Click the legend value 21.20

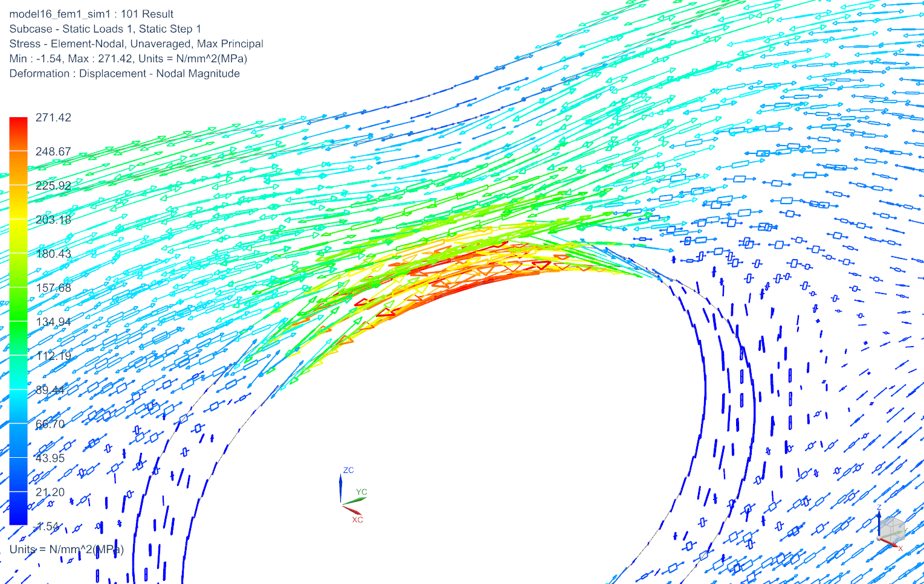[50, 492]
